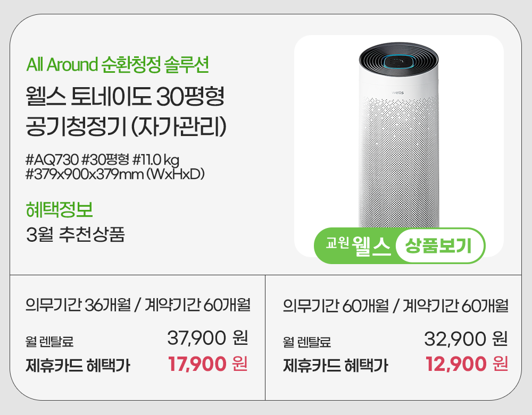Click the 상품보기 button
This screenshot has height=415, width=532.
438,246
